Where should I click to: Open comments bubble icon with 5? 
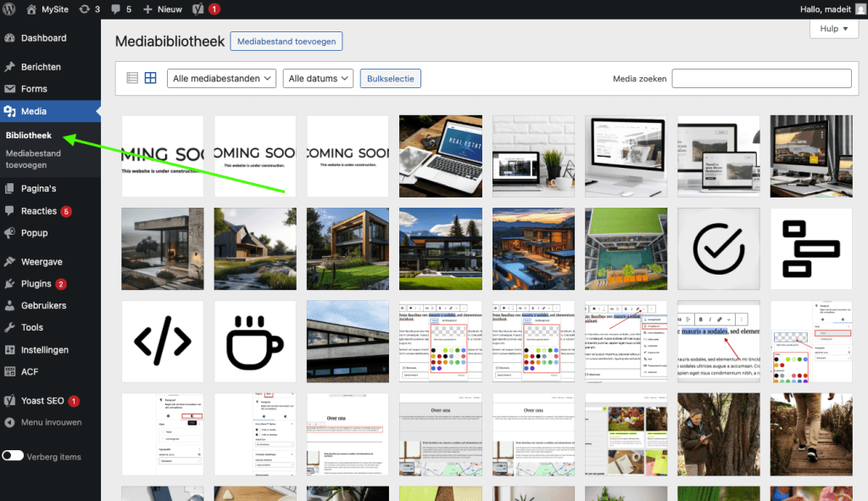pyautogui.click(x=120, y=8)
